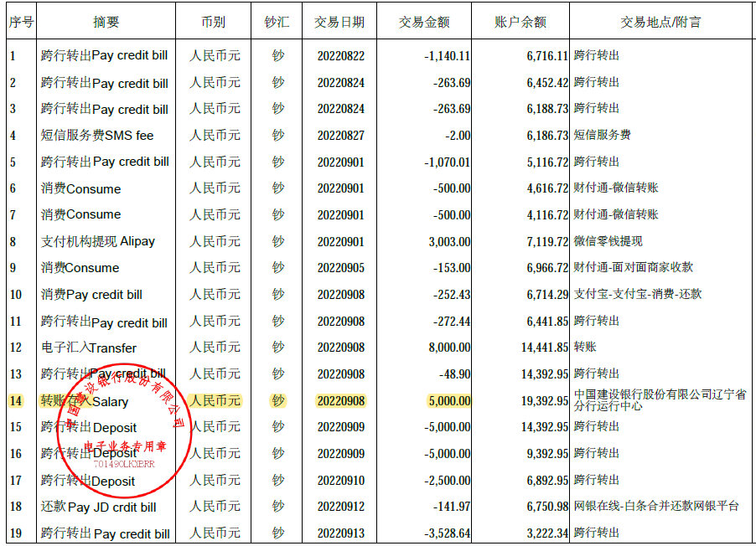Image resolution: width=756 pixels, height=546 pixels.
Task: Click the 电子汇入Transfer summary cell
Action: pos(89,348)
